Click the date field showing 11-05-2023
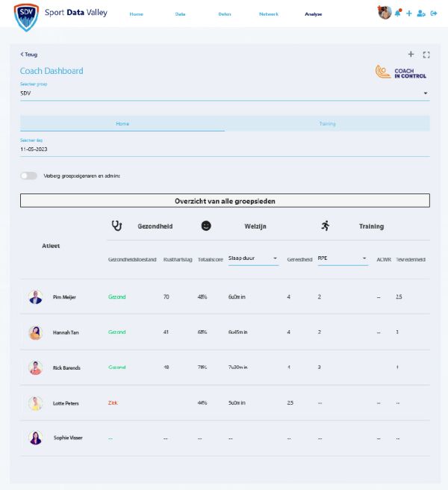 224,149
